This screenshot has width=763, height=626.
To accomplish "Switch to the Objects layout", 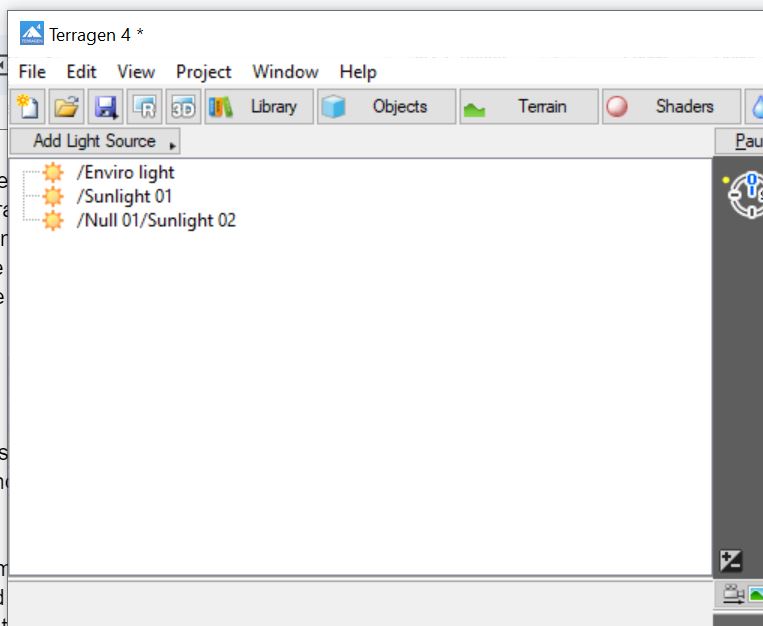I will pos(387,107).
